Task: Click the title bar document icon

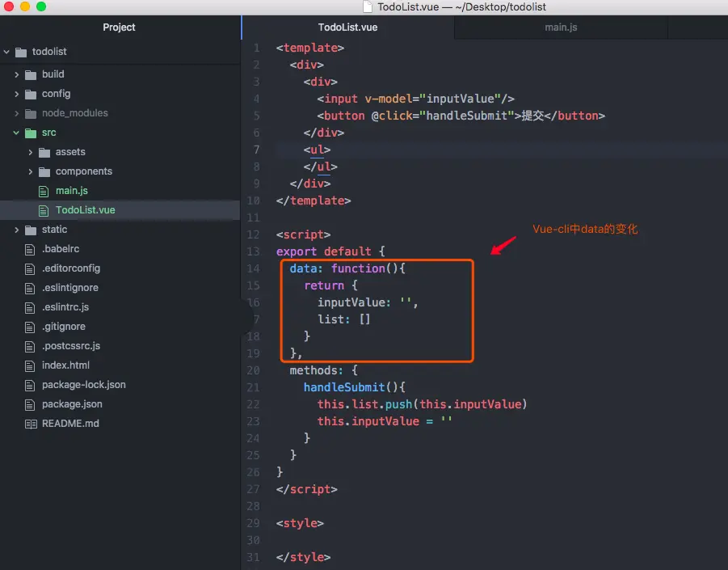Action: click(368, 6)
